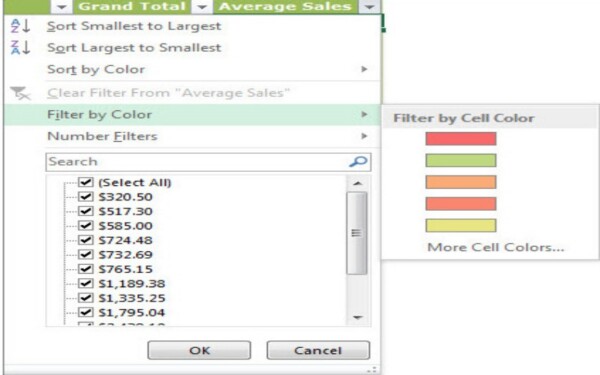Image resolution: width=600 pixels, height=375 pixels.
Task: Filter by the green cell color
Action: point(461,160)
